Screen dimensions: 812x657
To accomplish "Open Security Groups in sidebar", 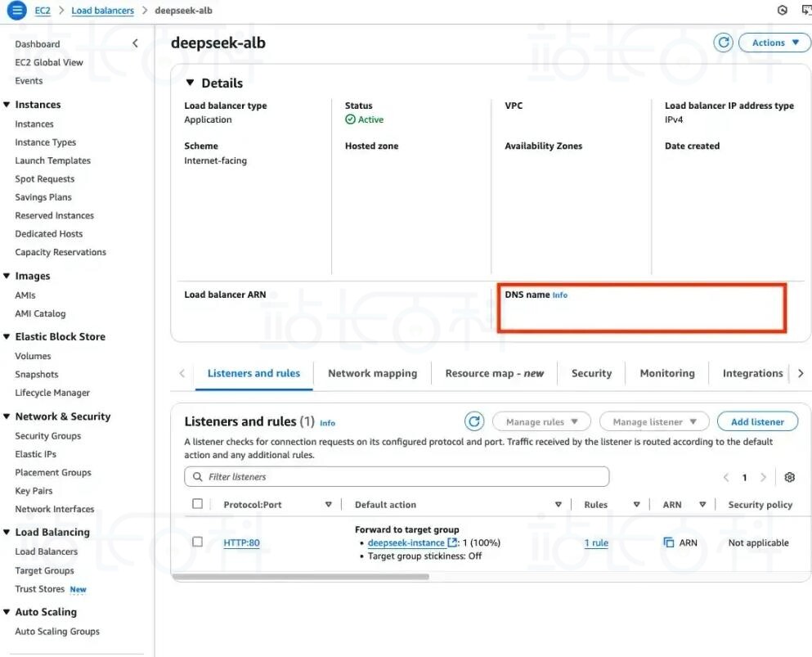I will [x=48, y=436].
